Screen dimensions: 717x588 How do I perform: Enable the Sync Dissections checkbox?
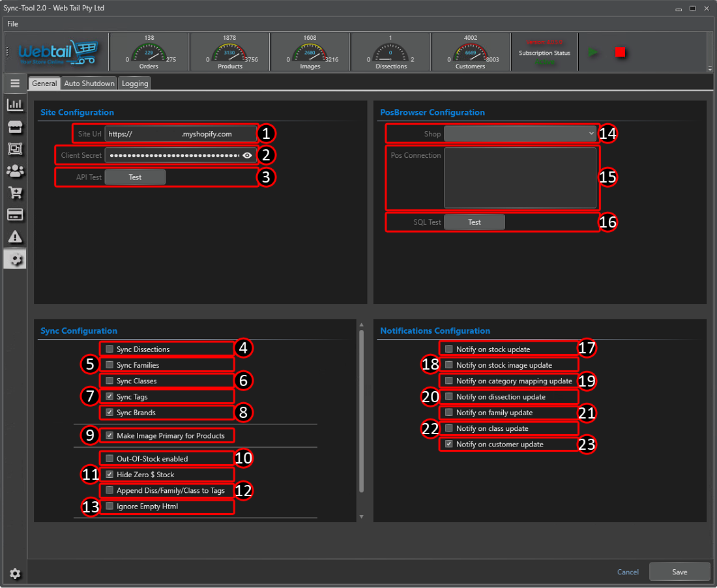(110, 349)
